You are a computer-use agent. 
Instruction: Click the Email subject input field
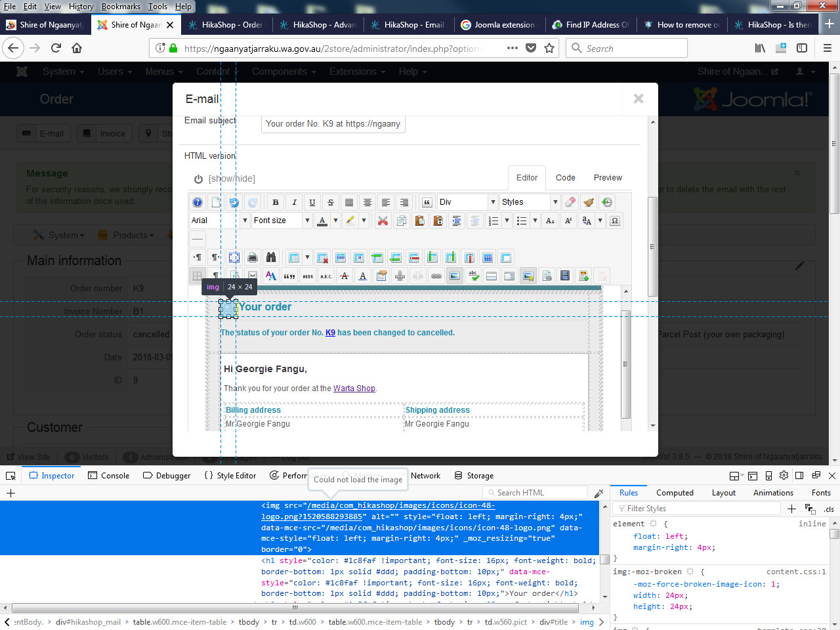[333, 123]
